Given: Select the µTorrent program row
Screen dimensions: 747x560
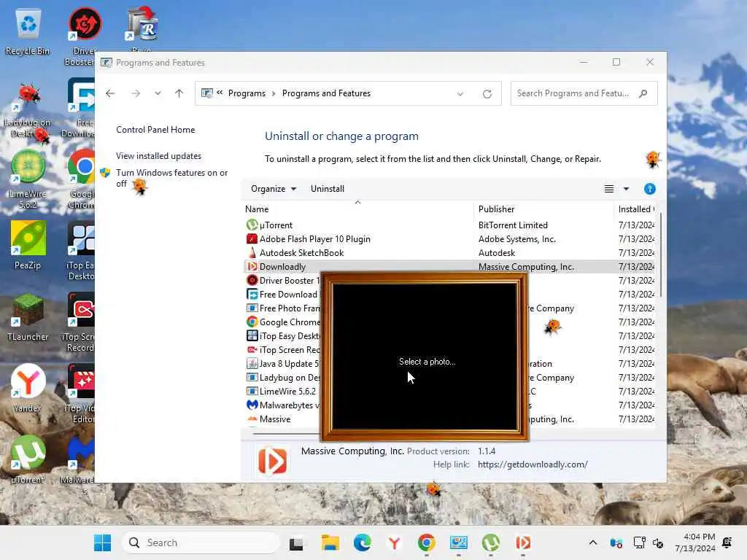Looking at the screenshot, I should coord(449,225).
